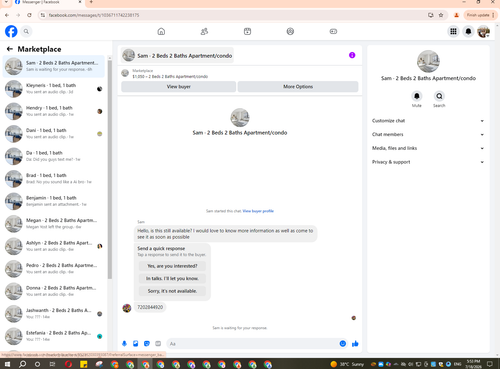Click the Finish update button in Chrome
Screen dimensions: 500x369
pyautogui.click(x=480, y=15)
